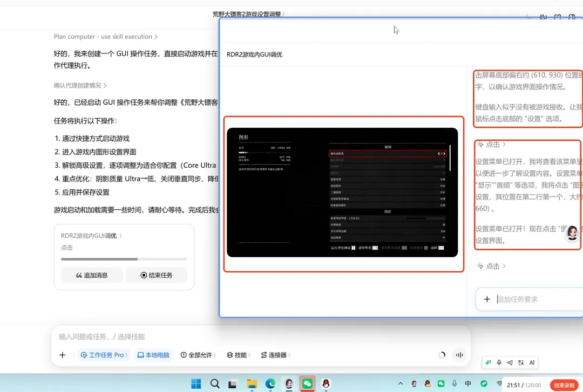Click the QQ icon in the system tray

click(428, 383)
